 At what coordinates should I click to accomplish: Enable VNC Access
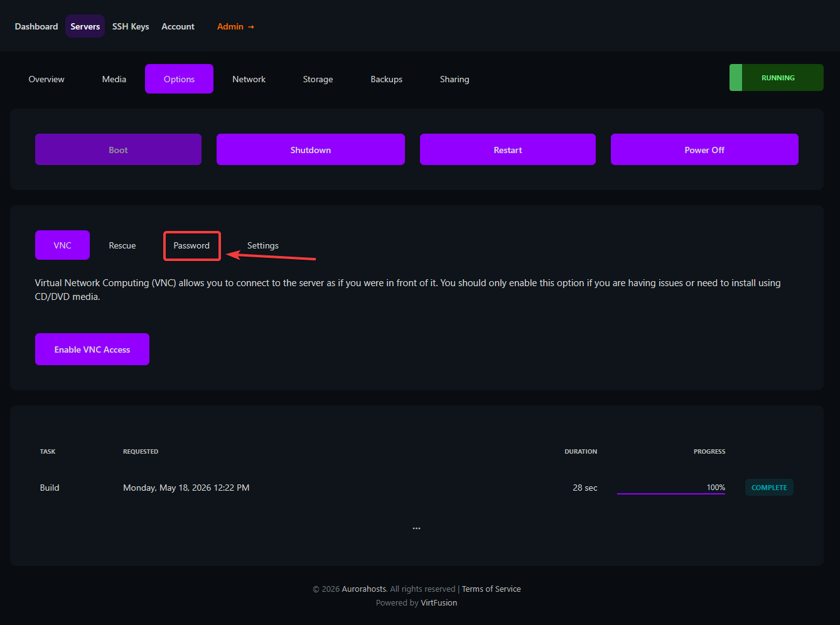[92, 350]
